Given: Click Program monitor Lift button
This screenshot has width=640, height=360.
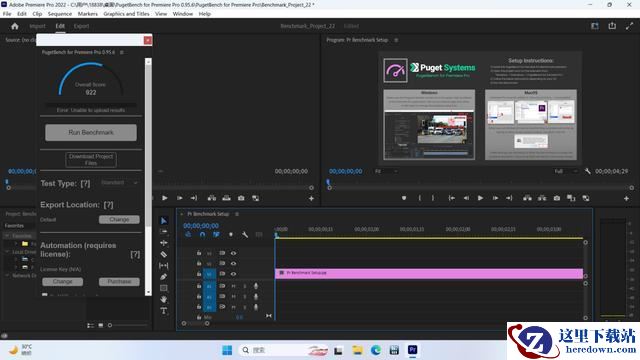Looking at the screenshot, I should [527, 198].
